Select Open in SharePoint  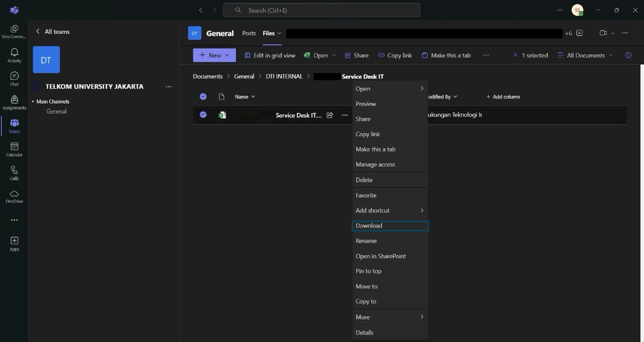click(390, 256)
